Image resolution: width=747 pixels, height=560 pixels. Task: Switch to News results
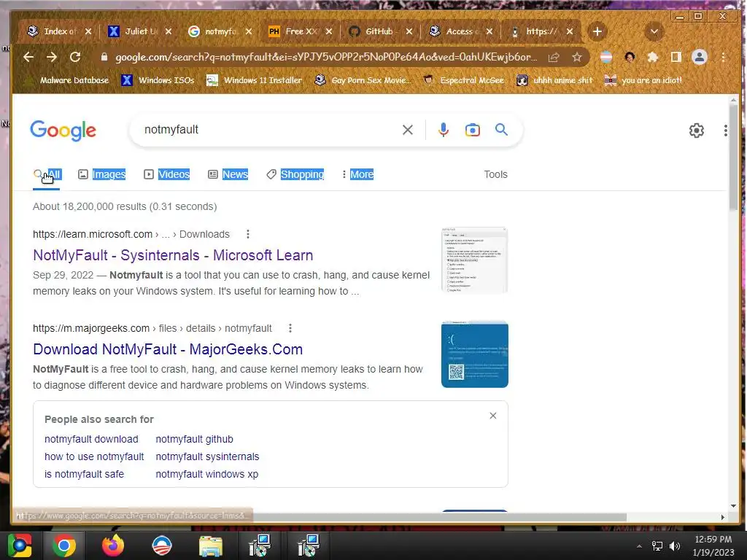click(228, 175)
